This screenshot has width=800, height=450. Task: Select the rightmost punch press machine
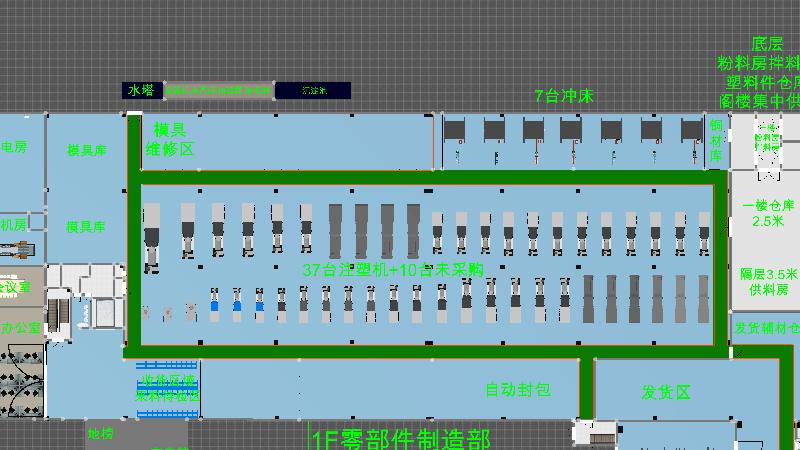pyautogui.click(x=692, y=132)
